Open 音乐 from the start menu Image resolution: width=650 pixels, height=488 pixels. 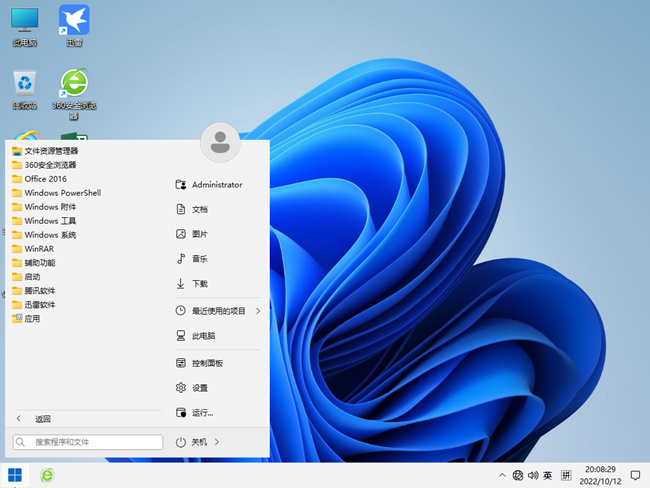coord(192,259)
